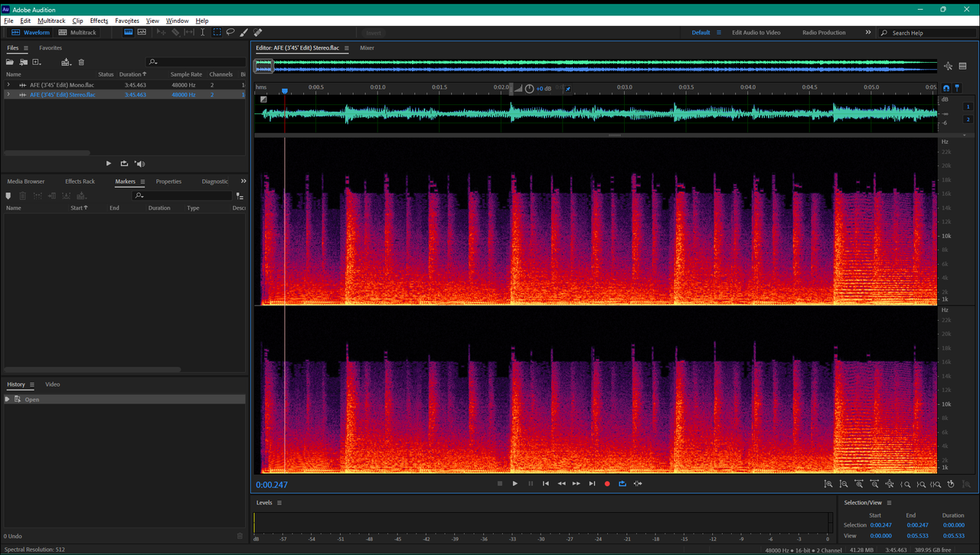The height and width of the screenshot is (555, 980).
Task: Switch to Multitrack view
Action: [x=77, y=33]
